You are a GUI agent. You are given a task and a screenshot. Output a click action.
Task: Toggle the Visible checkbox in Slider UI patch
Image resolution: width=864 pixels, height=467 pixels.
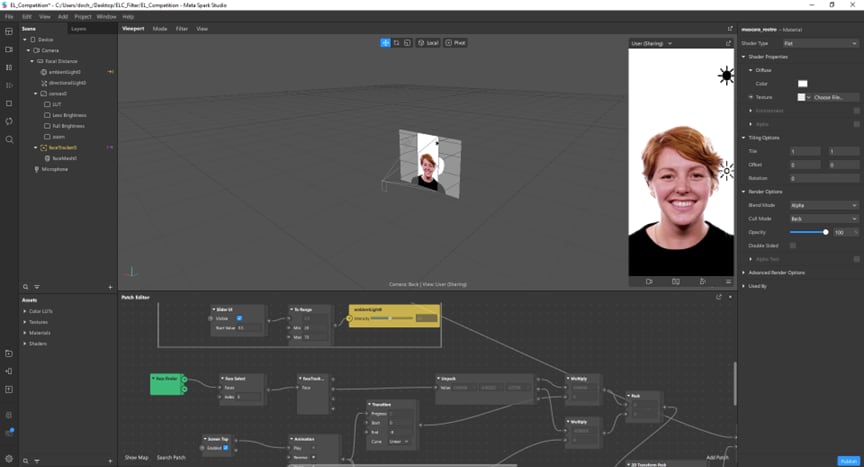238,318
